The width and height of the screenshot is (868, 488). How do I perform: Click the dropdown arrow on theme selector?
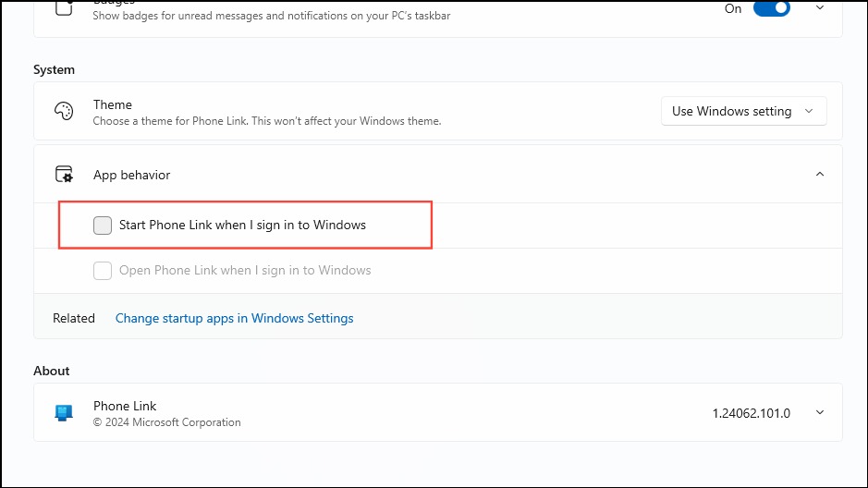click(x=809, y=111)
